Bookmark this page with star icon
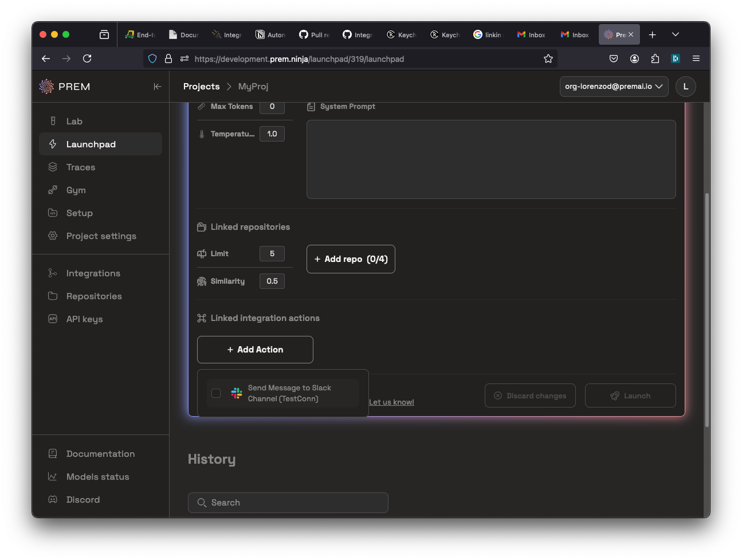The image size is (742, 560). pyautogui.click(x=548, y=58)
